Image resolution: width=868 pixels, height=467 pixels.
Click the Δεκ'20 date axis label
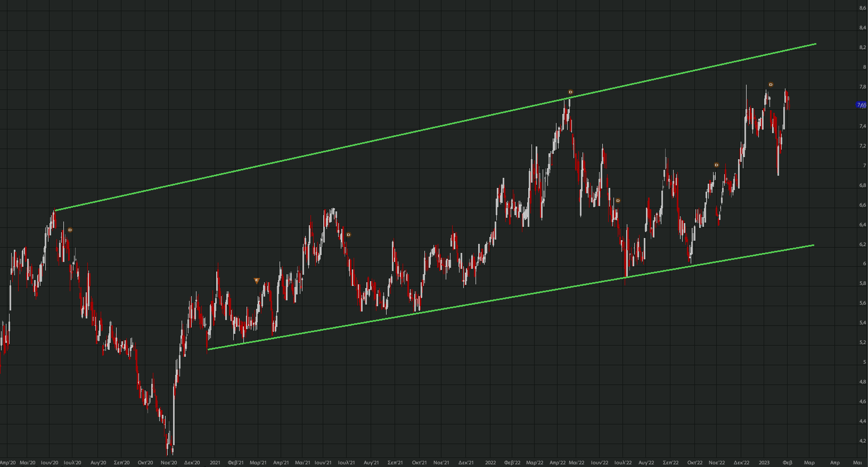point(192,463)
